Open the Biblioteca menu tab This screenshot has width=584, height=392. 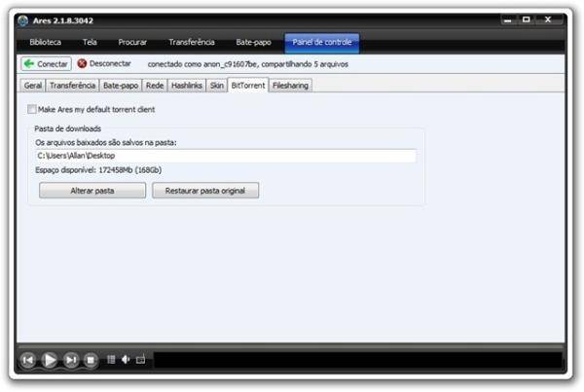point(46,42)
